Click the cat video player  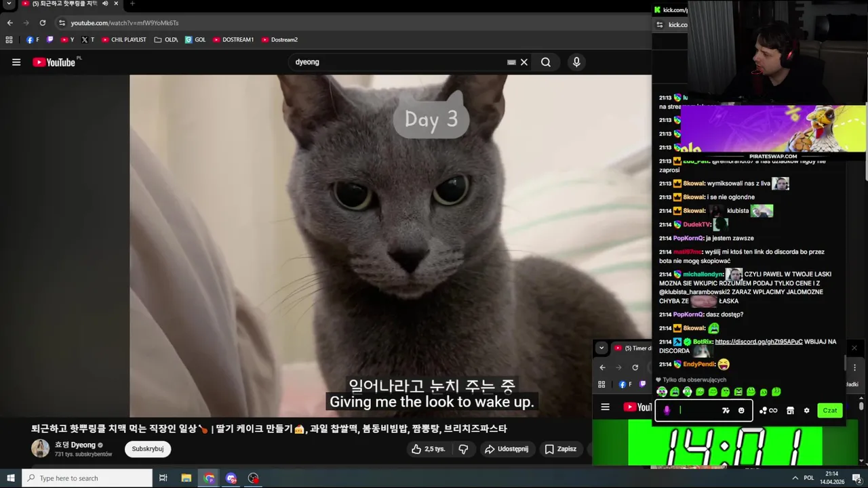pyautogui.click(x=391, y=246)
